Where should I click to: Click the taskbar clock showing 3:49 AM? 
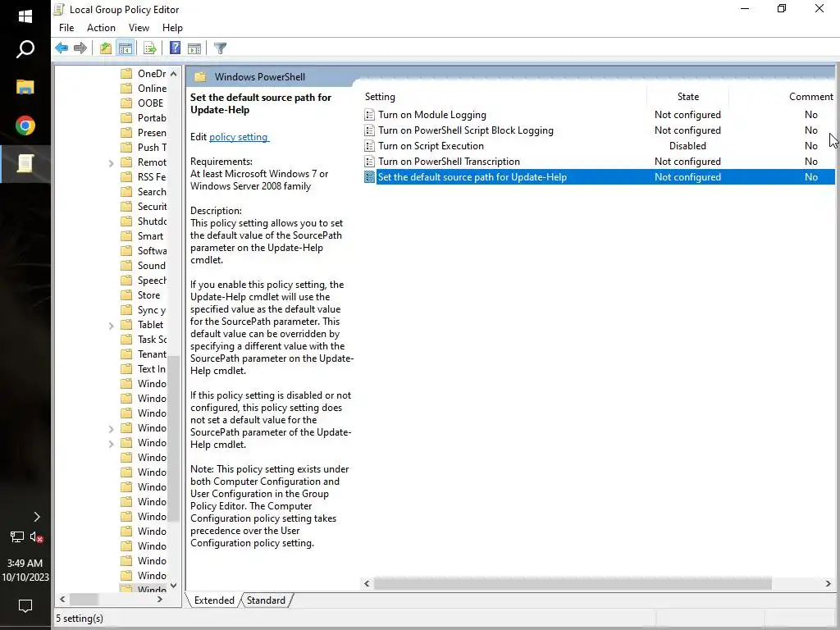pyautogui.click(x=25, y=564)
